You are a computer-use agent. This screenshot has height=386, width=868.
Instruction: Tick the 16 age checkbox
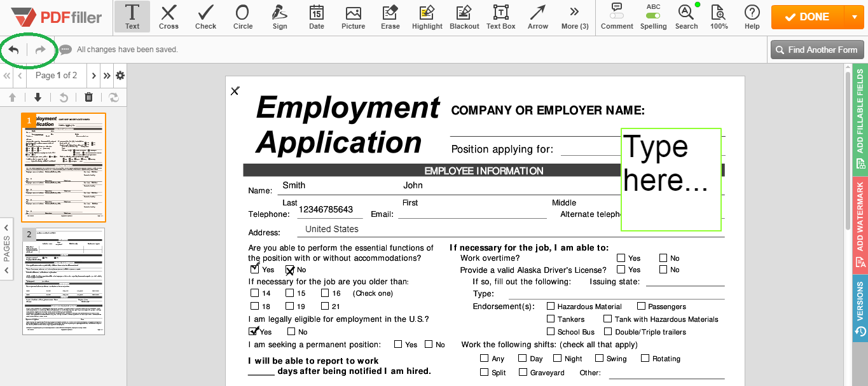[x=325, y=293]
